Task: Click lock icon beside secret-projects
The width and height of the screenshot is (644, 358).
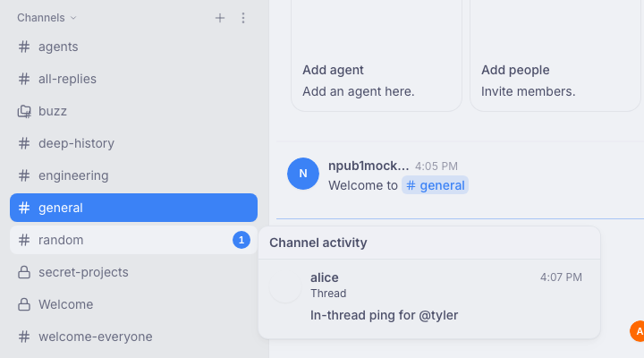Action: point(24,272)
